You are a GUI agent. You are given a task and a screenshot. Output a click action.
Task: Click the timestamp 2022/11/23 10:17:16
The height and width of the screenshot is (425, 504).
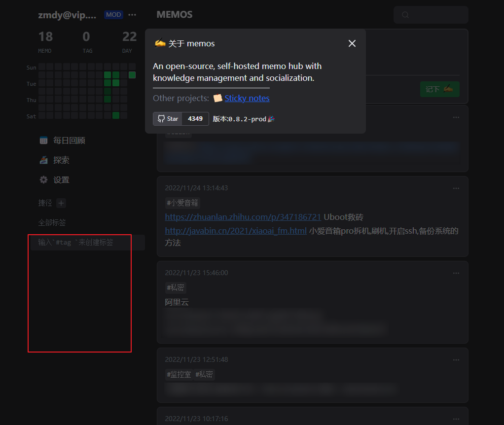(196, 419)
